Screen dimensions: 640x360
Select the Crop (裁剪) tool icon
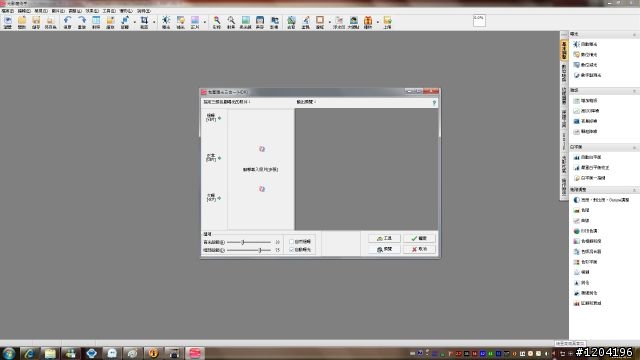[144, 22]
